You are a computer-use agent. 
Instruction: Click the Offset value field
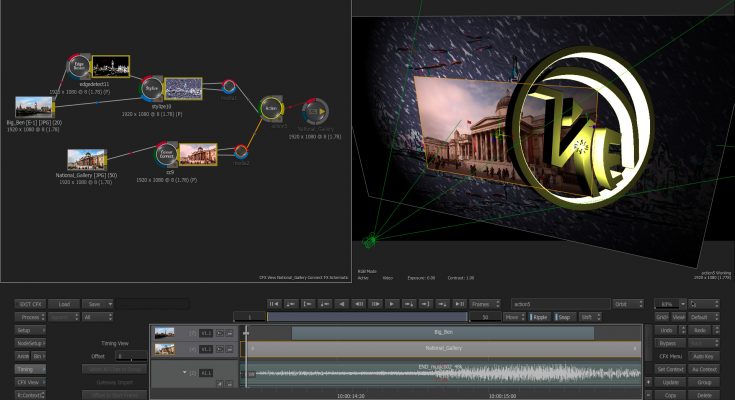point(131,356)
